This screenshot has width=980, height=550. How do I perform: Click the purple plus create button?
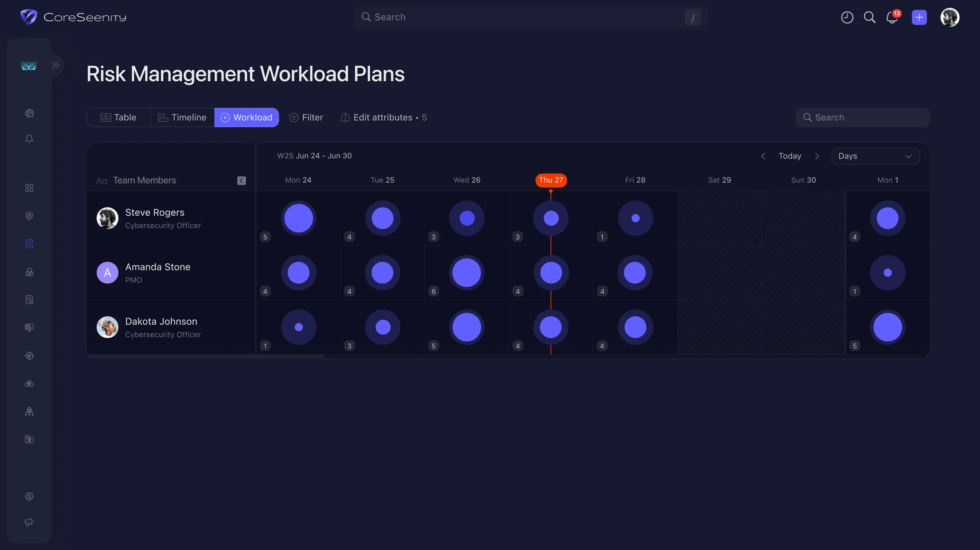pyautogui.click(x=919, y=17)
